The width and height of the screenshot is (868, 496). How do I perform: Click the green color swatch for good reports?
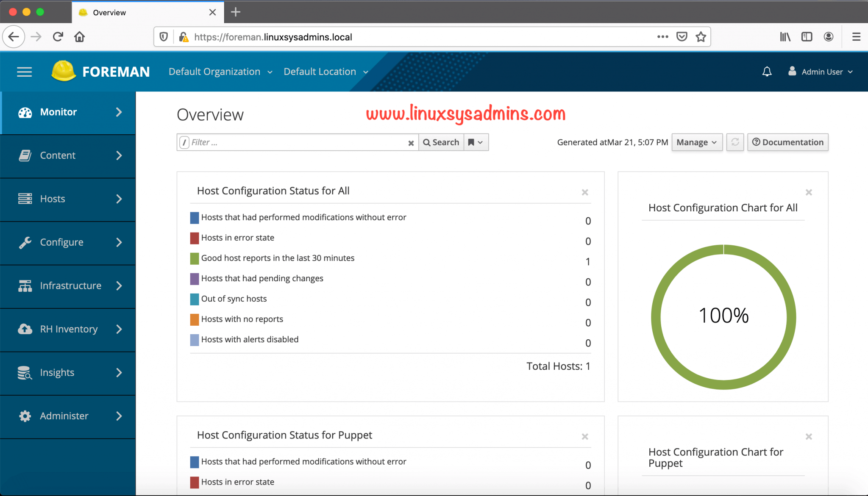tap(195, 258)
